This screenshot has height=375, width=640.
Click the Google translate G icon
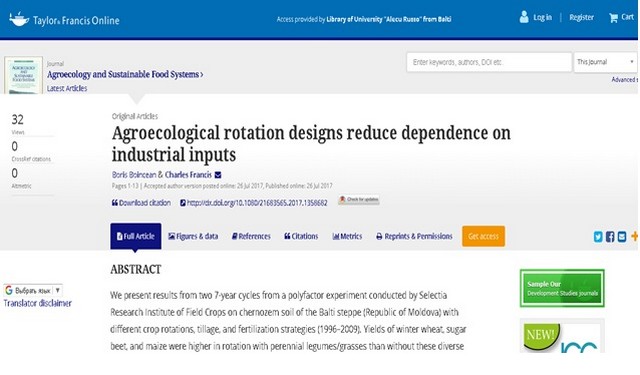(9, 290)
